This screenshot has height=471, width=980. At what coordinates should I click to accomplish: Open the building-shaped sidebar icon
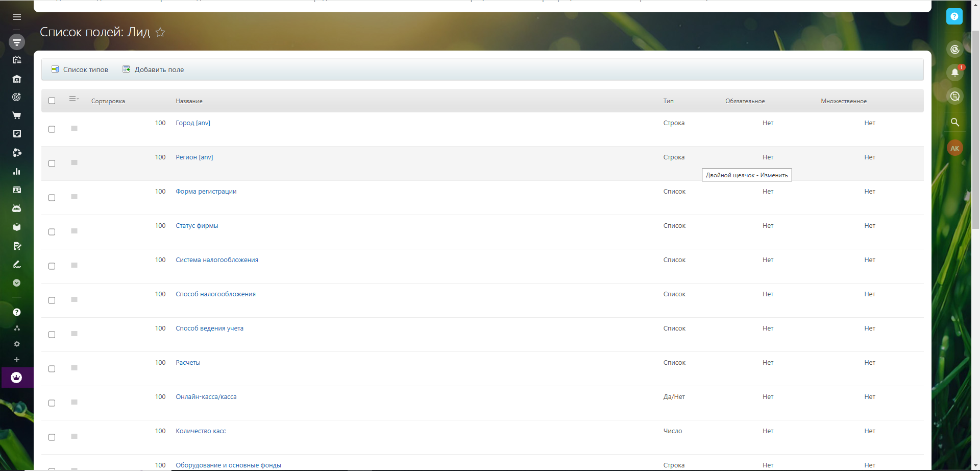pyautogui.click(x=17, y=79)
